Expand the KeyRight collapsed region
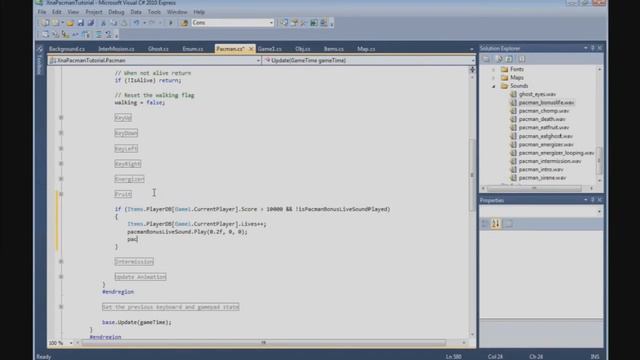Screen dimensions: 640x360 61,164
